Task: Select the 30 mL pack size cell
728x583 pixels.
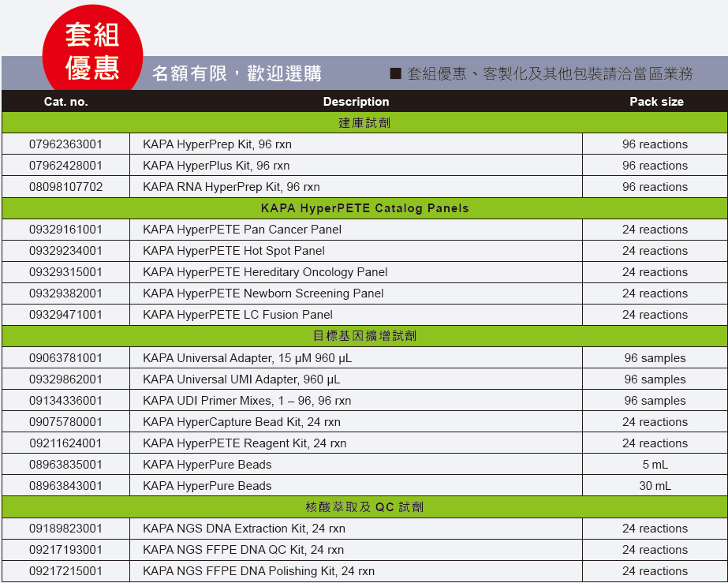Action: tap(655, 486)
